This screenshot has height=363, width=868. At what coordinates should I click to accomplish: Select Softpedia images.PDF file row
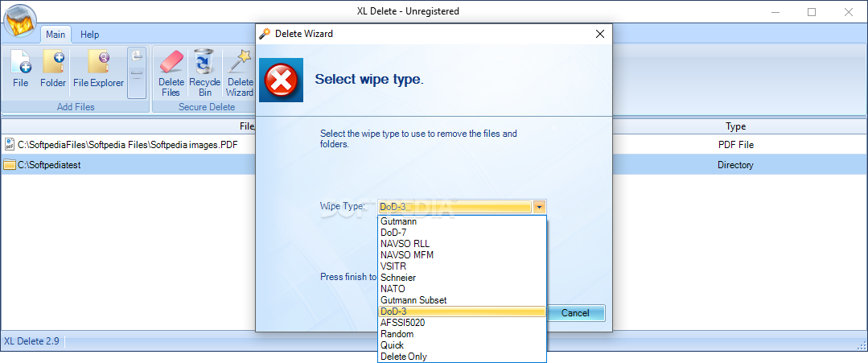click(128, 145)
